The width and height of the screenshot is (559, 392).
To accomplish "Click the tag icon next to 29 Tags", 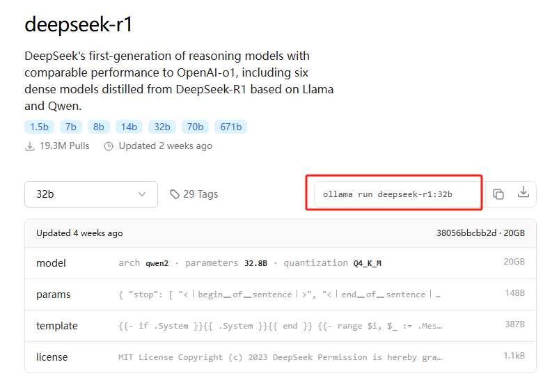I will pyautogui.click(x=174, y=194).
